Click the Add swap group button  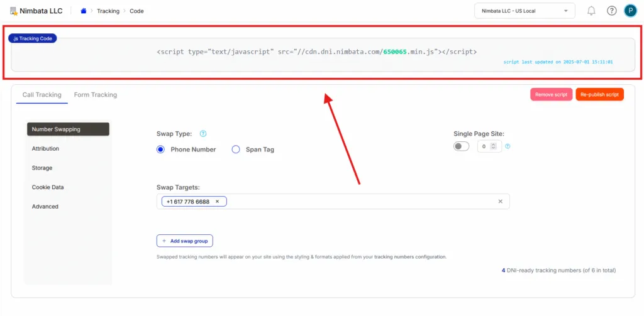point(185,241)
